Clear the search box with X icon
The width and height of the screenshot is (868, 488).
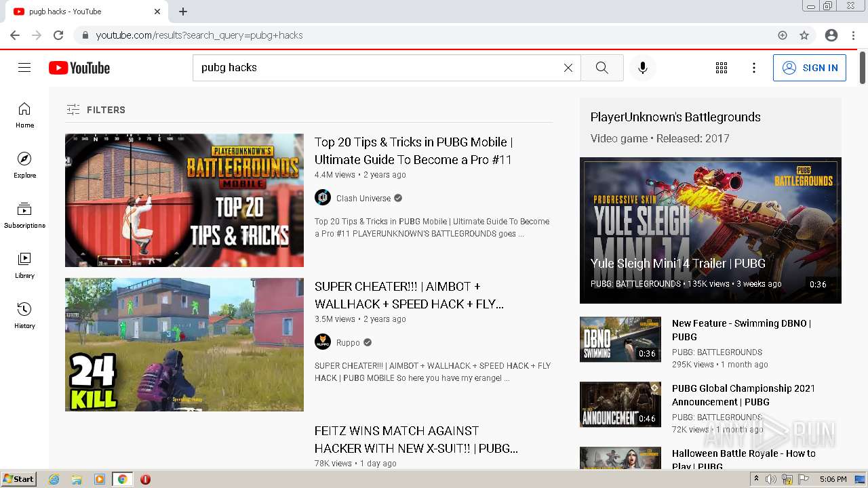pyautogui.click(x=568, y=68)
